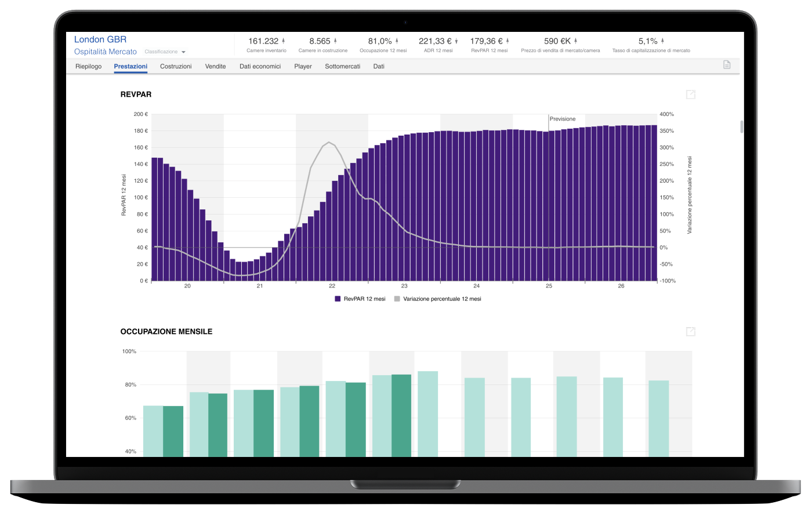The height and width of the screenshot is (519, 812).
Task: Open the Classificazione dropdown
Action: coord(165,52)
